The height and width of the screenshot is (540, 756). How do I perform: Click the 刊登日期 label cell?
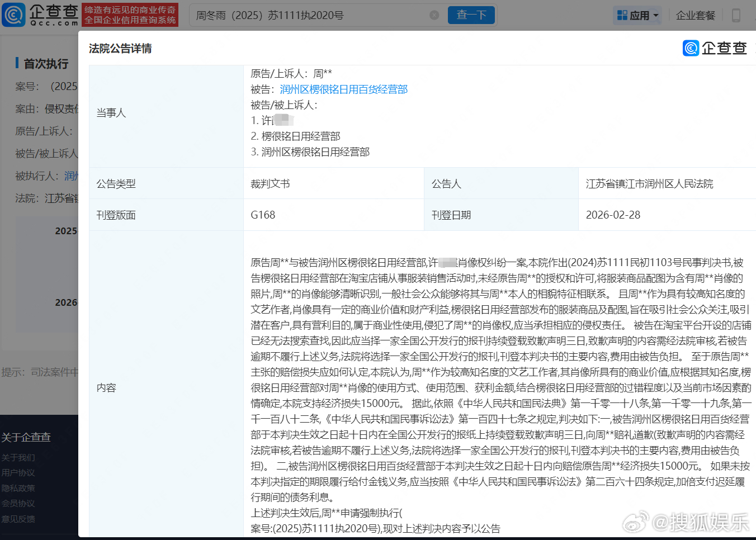pos(502,215)
